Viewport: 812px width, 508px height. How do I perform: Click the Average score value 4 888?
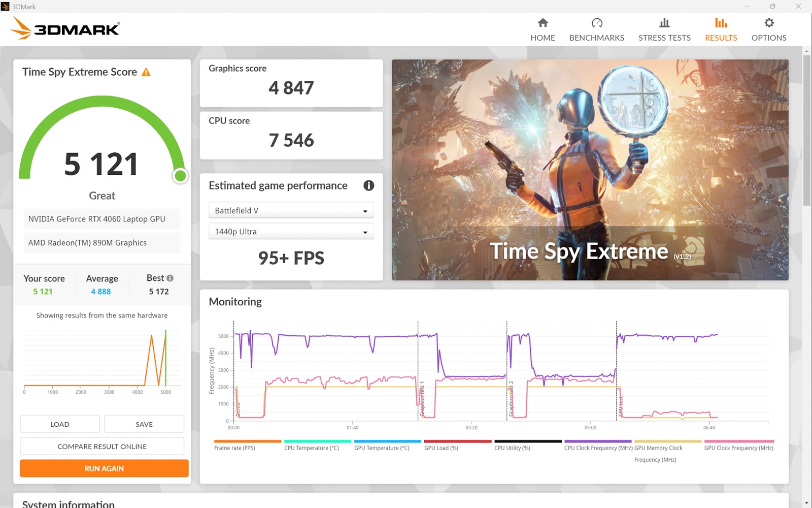(101, 292)
